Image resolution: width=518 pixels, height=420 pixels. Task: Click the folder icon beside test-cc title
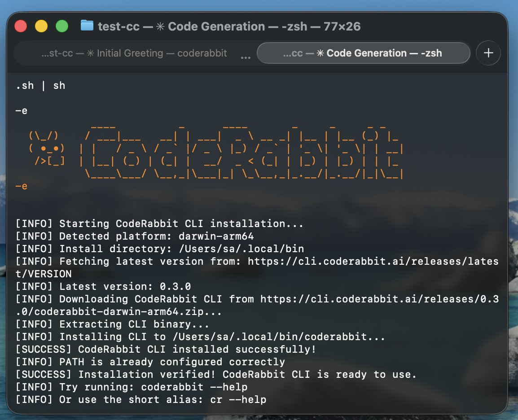pyautogui.click(x=87, y=26)
